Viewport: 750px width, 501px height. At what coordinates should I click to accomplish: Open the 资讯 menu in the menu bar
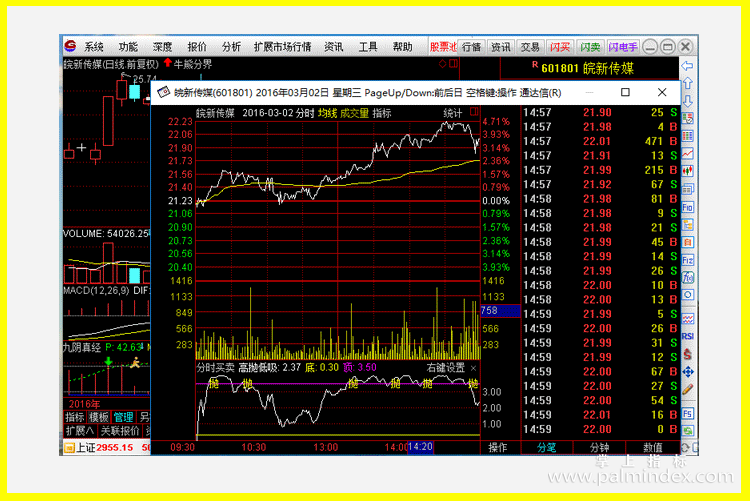tap(334, 46)
